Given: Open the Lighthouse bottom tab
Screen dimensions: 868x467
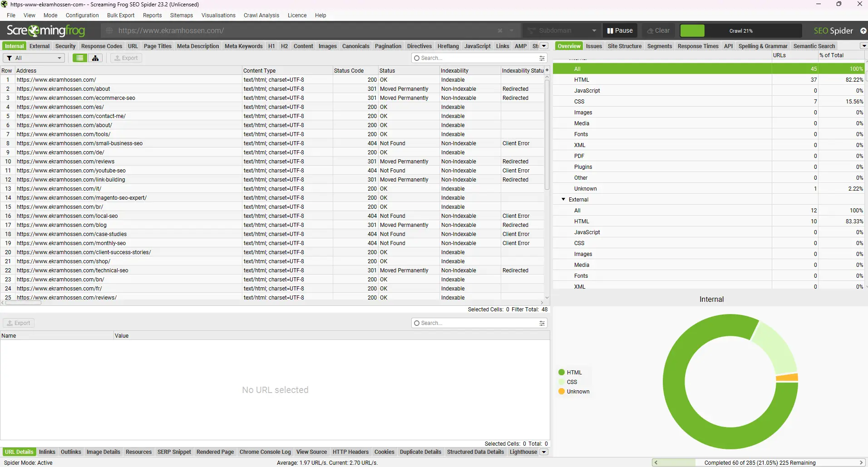Looking at the screenshot, I should (523, 452).
